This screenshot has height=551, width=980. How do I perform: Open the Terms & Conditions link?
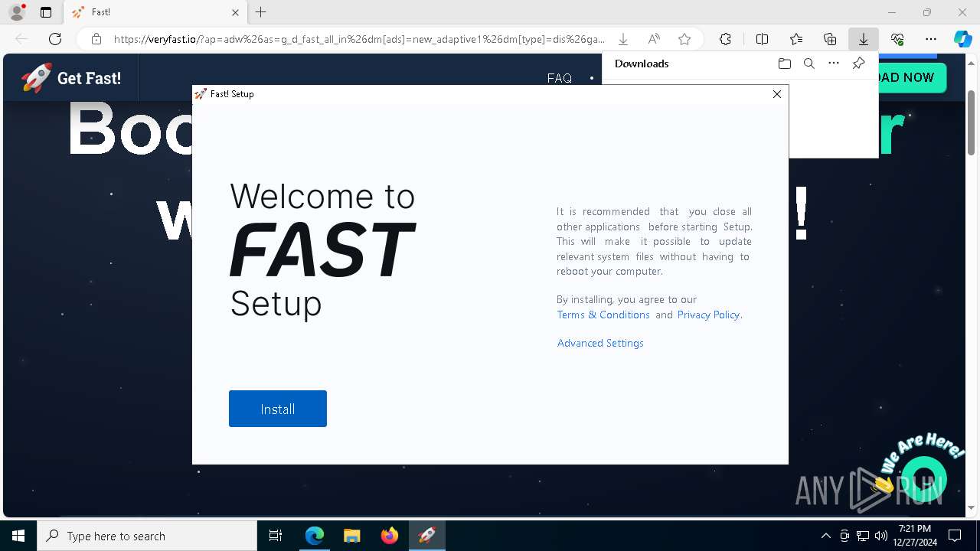coord(603,315)
